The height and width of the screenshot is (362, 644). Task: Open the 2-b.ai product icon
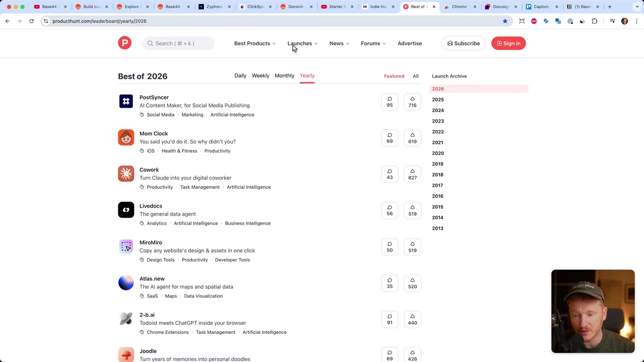click(126, 319)
